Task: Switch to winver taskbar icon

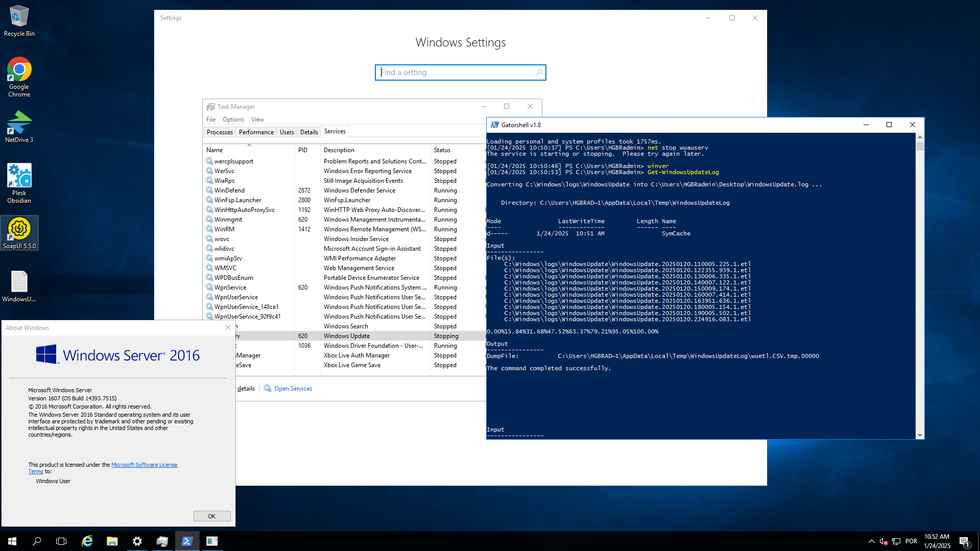Action: coord(212,541)
